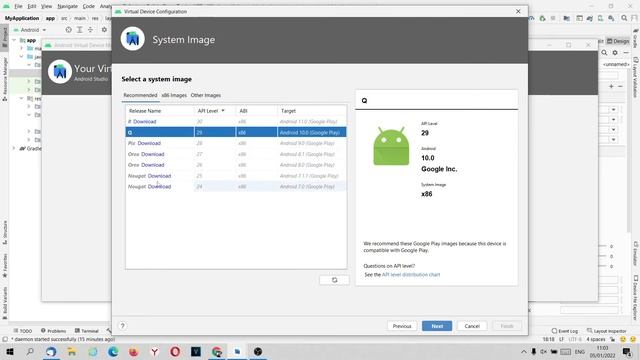This screenshot has width=640, height=360.
Task: Show hidden system tray icons
Action: coord(524,351)
